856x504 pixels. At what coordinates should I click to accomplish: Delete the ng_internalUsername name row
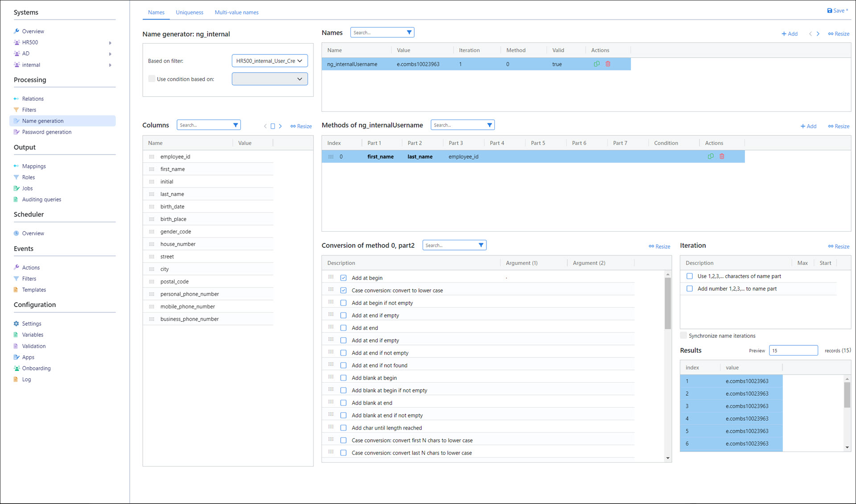click(608, 64)
